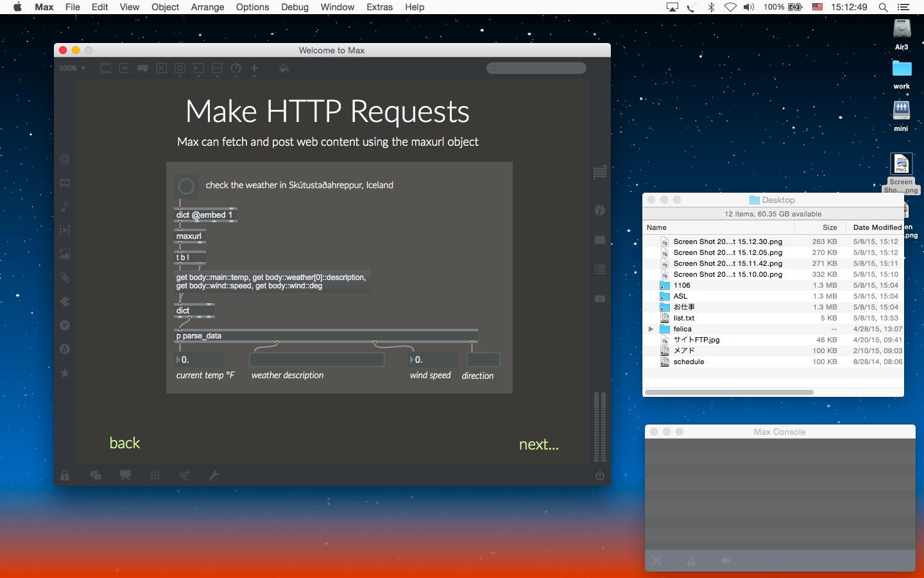Open the Arrange menu

pos(207,7)
